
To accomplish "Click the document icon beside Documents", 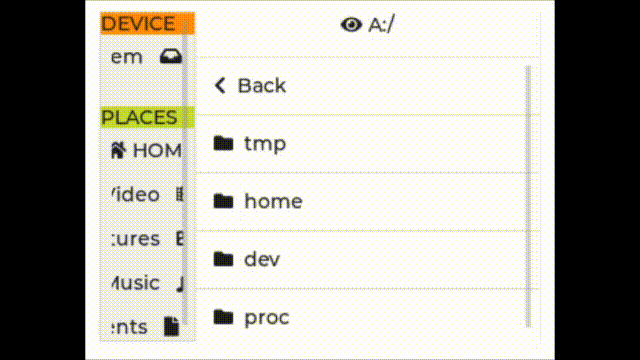I will (171, 327).
